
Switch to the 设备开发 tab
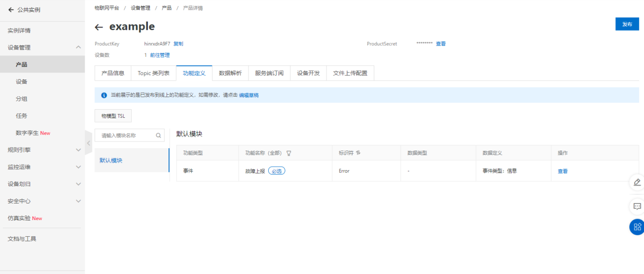pyautogui.click(x=308, y=73)
